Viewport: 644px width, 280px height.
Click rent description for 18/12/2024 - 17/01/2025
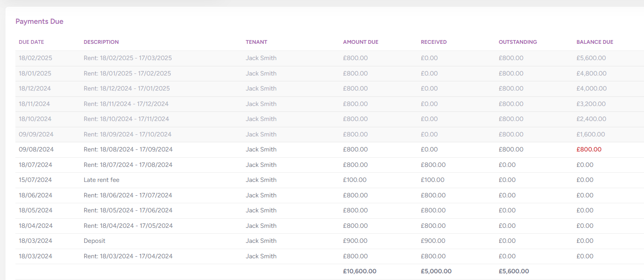(127, 88)
